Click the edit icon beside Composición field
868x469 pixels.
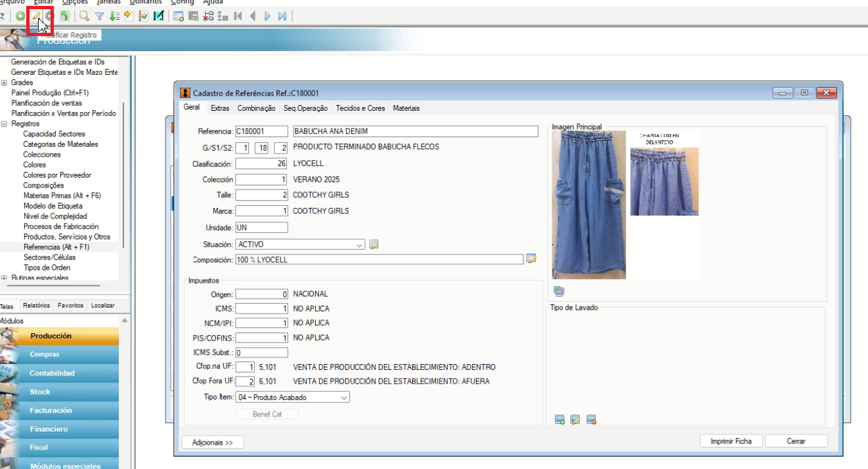point(531,259)
